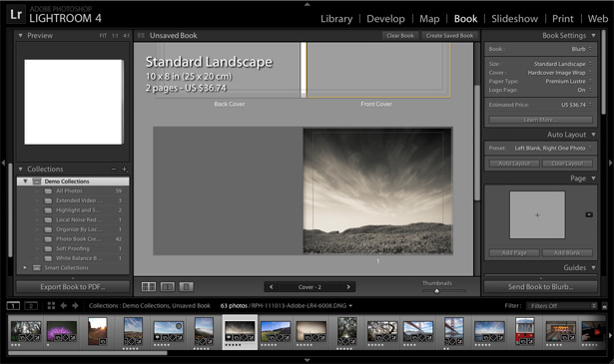Add a new collection with plus icon
614x364 pixels.
click(x=125, y=170)
